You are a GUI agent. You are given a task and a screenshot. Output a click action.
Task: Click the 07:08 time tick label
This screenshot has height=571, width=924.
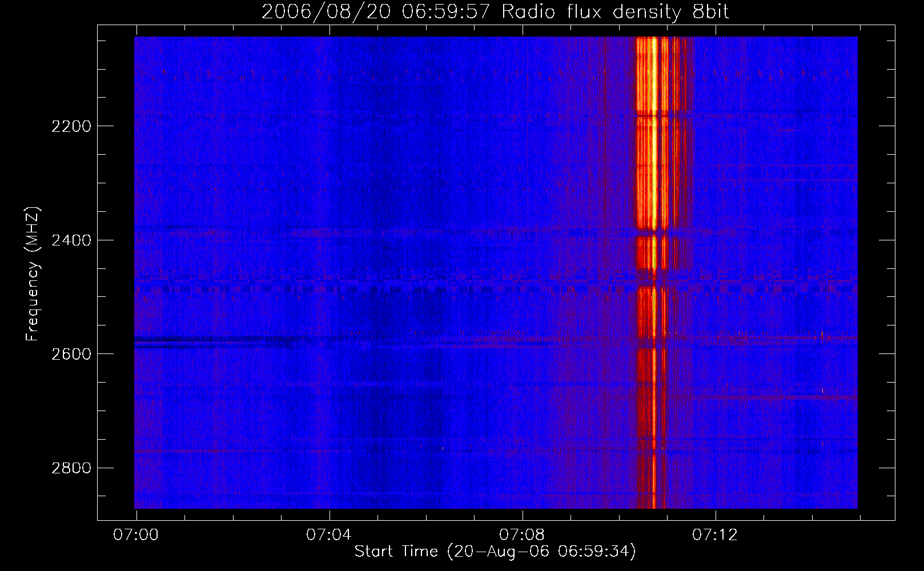click(522, 535)
